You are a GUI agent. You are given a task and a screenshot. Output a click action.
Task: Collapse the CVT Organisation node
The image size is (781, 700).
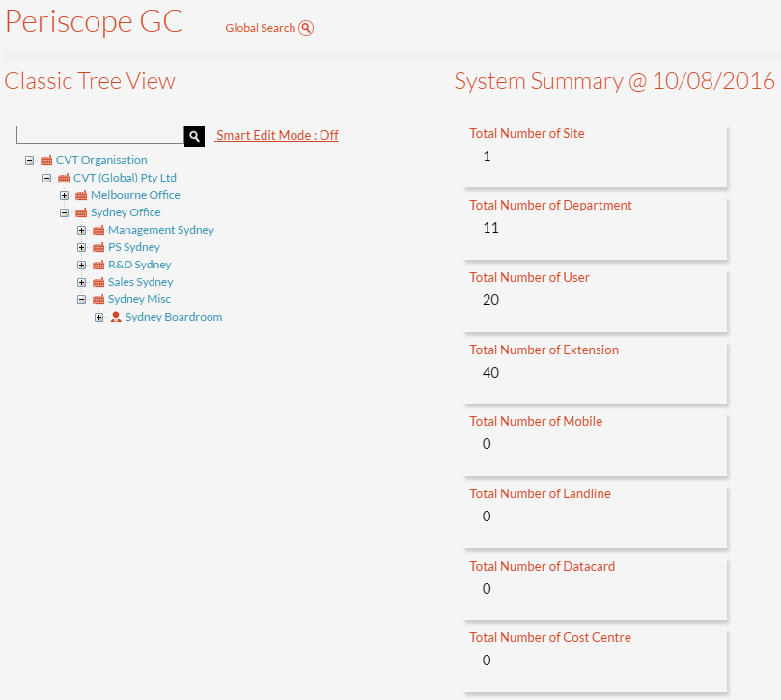[29, 160]
